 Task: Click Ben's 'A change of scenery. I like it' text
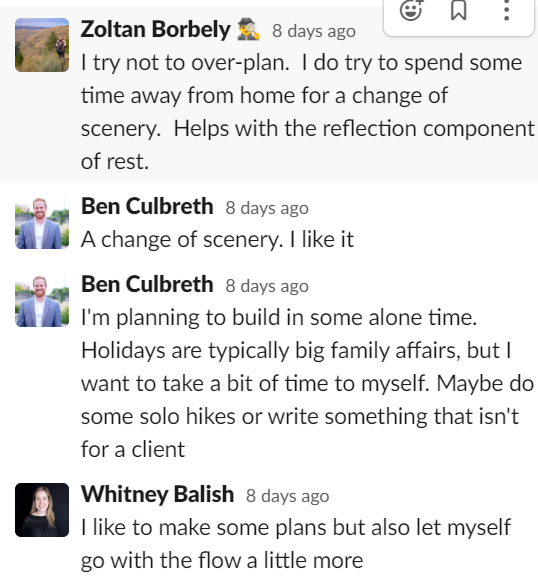217,240
